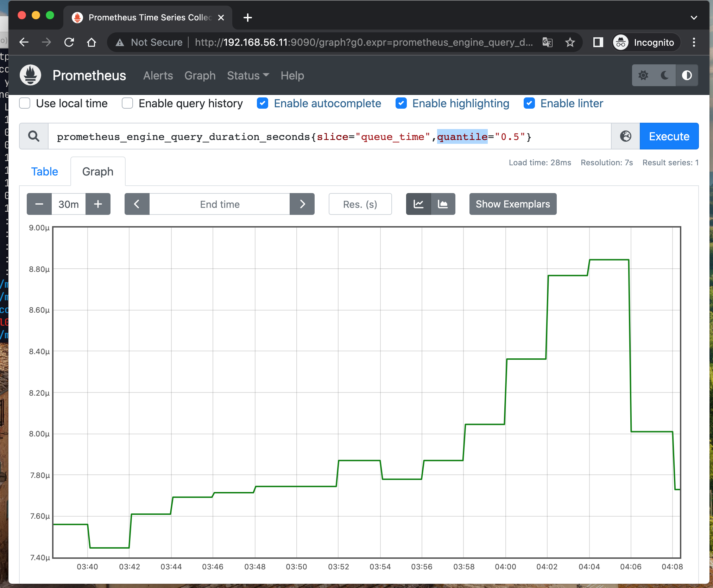The height and width of the screenshot is (588, 713).
Task: Click the search magnifier icon beside query
Action: coord(34,136)
